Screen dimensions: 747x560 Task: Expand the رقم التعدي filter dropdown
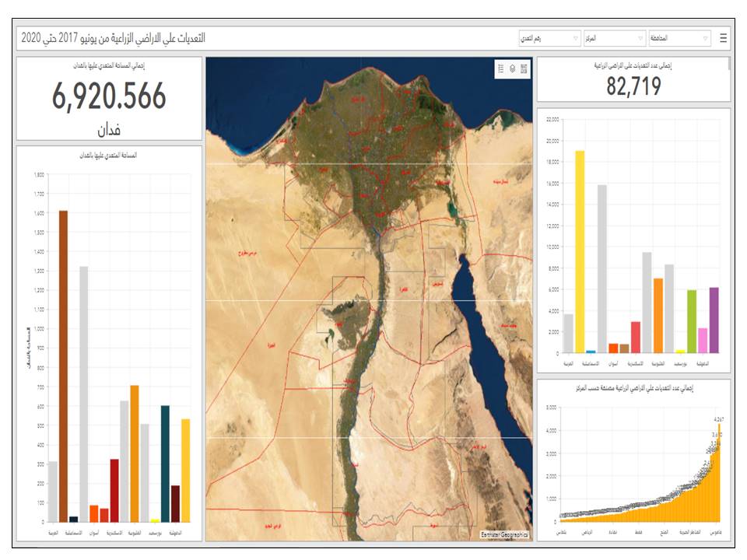point(549,38)
